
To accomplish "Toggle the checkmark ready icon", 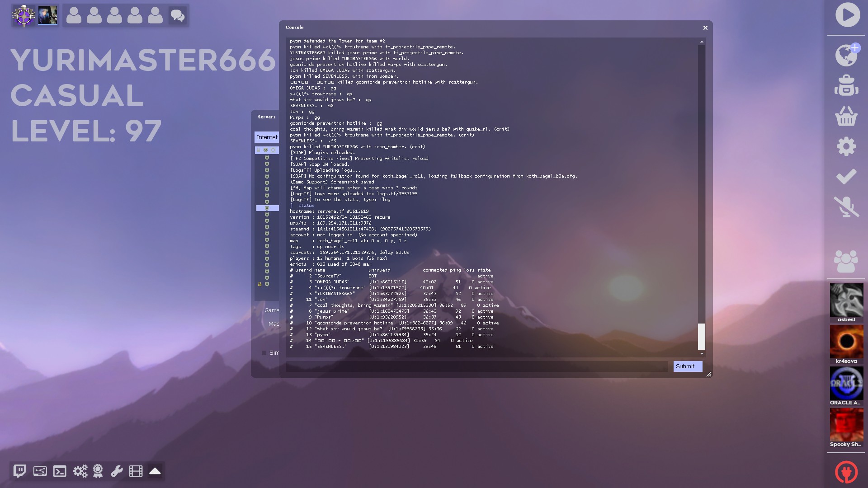I will 846,177.
